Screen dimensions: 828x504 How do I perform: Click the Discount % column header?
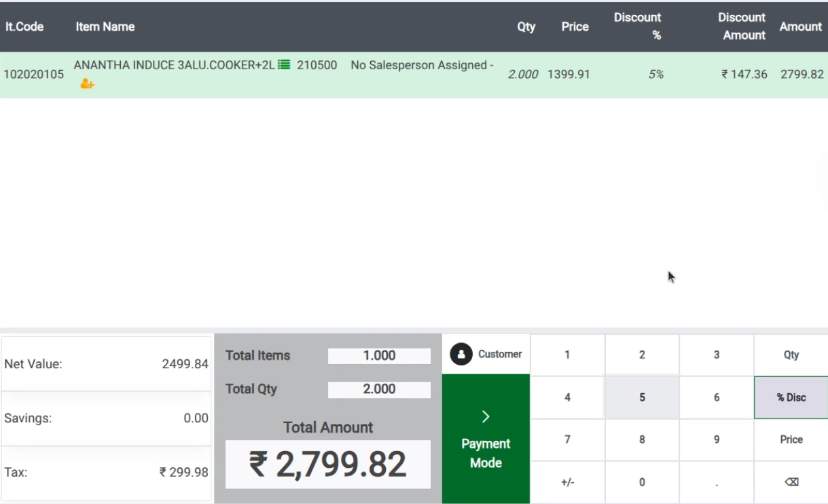637,26
